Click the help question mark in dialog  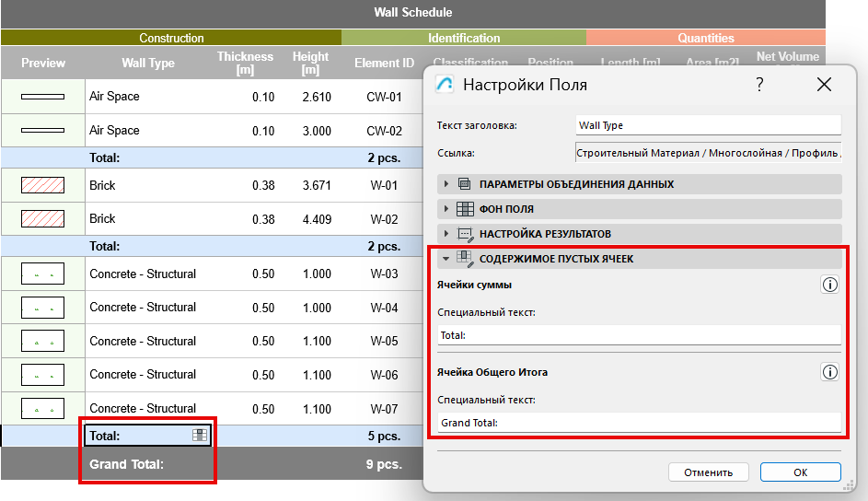click(759, 85)
